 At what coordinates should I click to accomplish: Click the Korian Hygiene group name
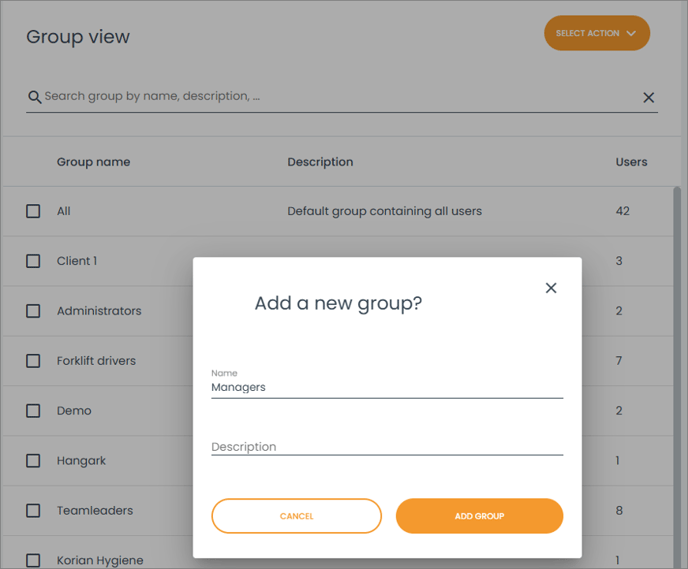[x=100, y=560]
